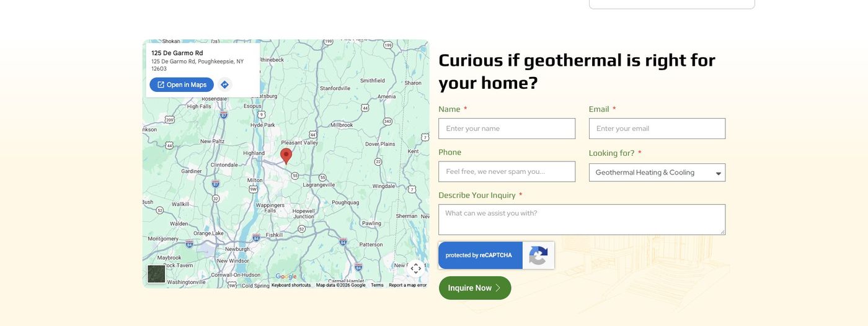The image size is (868, 326).
Task: Click the Newburgh label on the map
Action: [237, 249]
